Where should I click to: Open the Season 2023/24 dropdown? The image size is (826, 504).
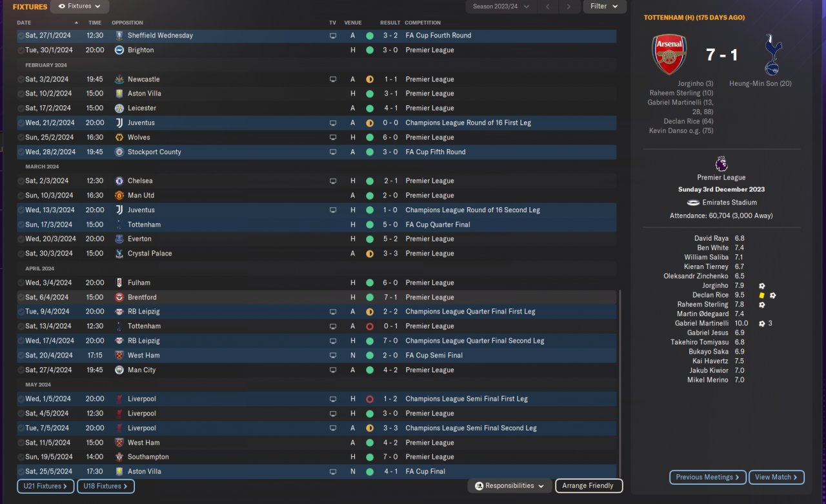click(x=501, y=6)
